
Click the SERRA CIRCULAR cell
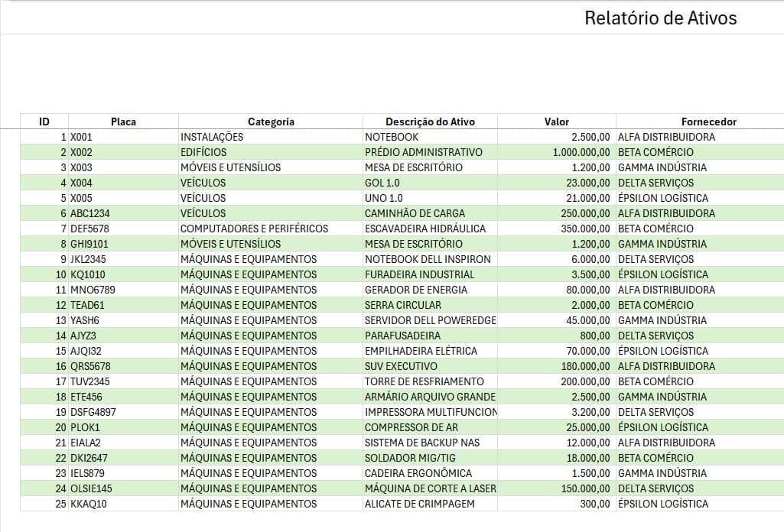coord(430,305)
